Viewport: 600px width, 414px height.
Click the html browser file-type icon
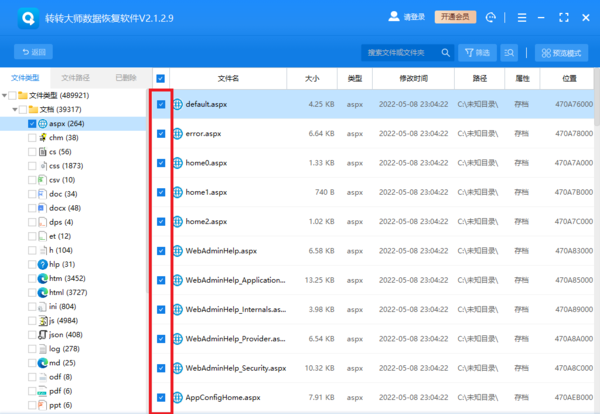[x=42, y=292]
